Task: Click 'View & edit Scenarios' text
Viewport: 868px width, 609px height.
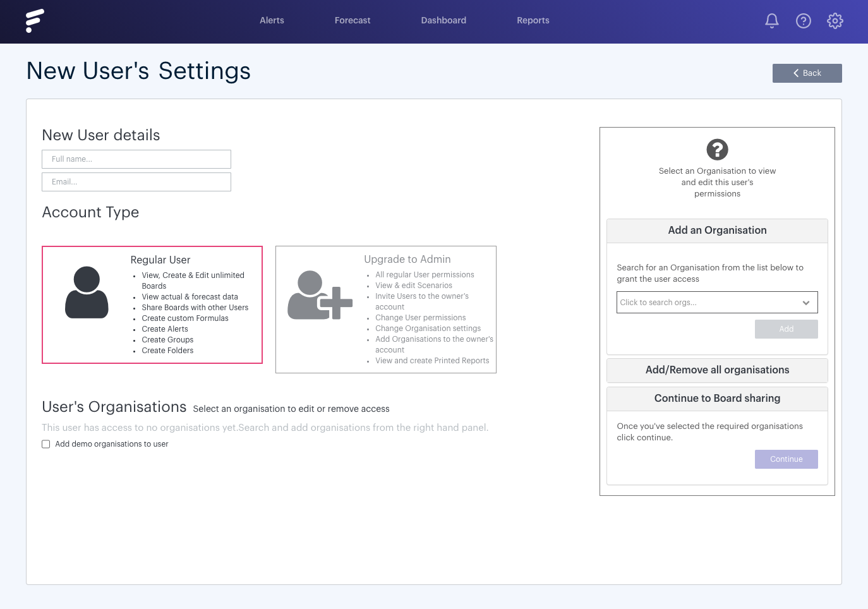Action: [x=414, y=286]
